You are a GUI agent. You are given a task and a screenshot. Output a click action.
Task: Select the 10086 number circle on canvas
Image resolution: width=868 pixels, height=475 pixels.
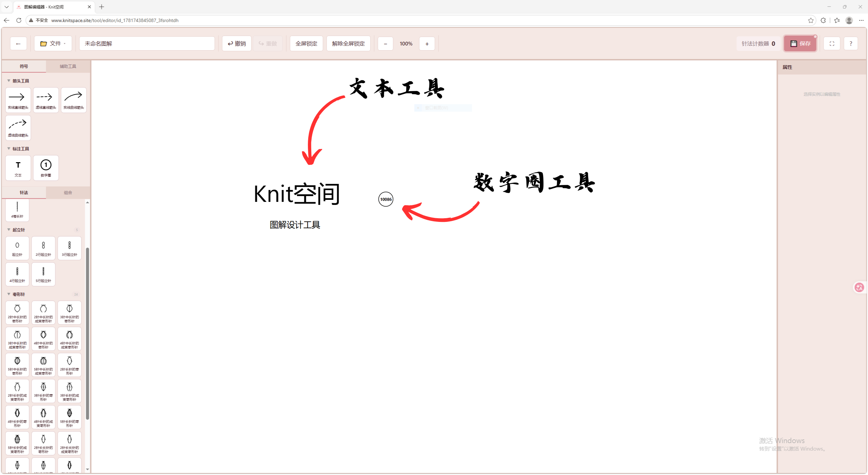(386, 199)
